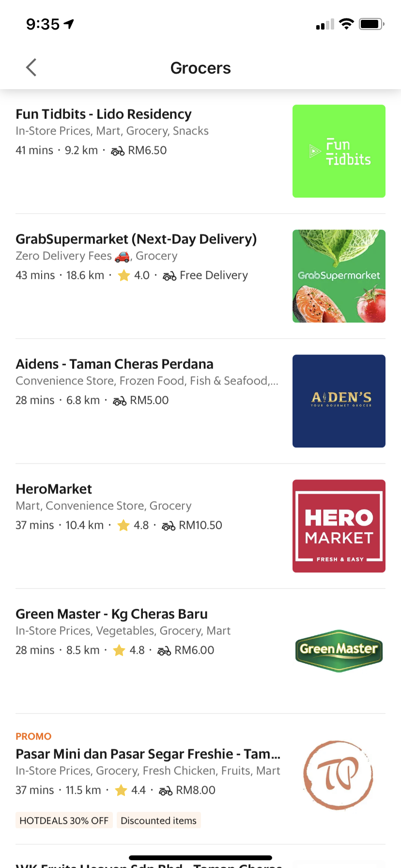Open Aidens - Taman Cheras Perdana listing
The height and width of the screenshot is (868, 401).
pos(114,364)
